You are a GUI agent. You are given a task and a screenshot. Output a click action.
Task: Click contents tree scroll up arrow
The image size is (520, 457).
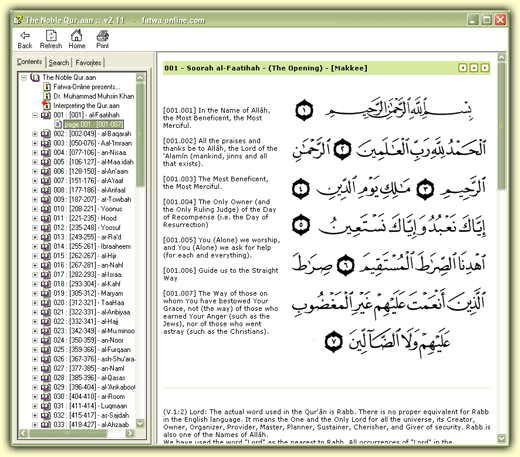click(140, 78)
